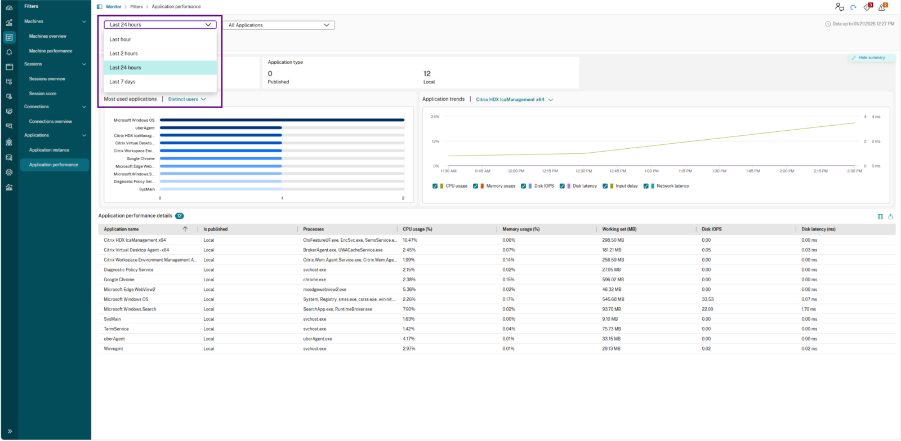This screenshot has height=441, width=901.
Task: Open the Distinct users dropdown
Action: (x=187, y=99)
